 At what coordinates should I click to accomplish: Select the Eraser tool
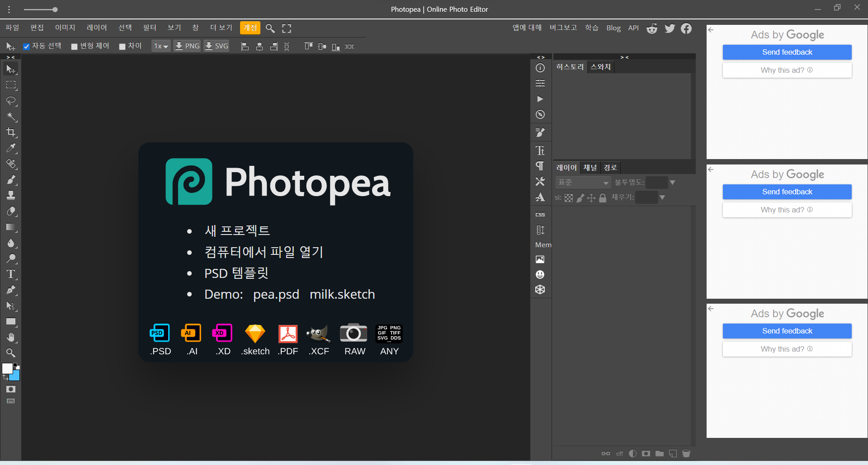click(11, 211)
